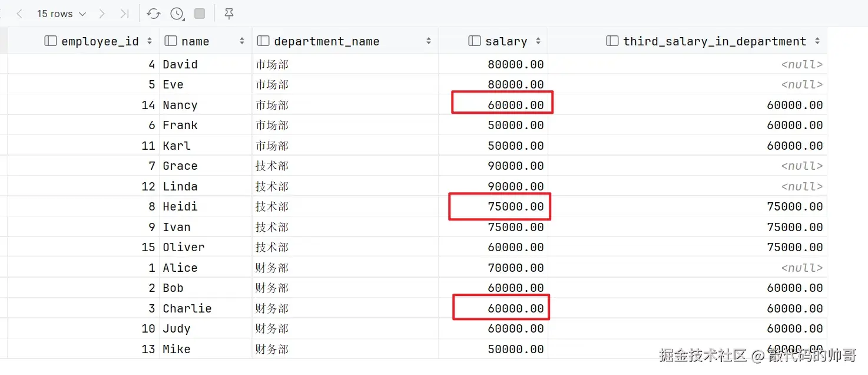
Task: Click Alice's salary cell 70000.00
Action: click(493, 268)
